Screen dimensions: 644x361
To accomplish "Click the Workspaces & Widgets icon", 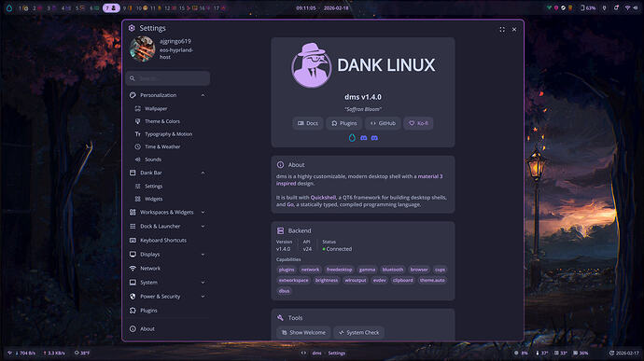I will pyautogui.click(x=133, y=213).
